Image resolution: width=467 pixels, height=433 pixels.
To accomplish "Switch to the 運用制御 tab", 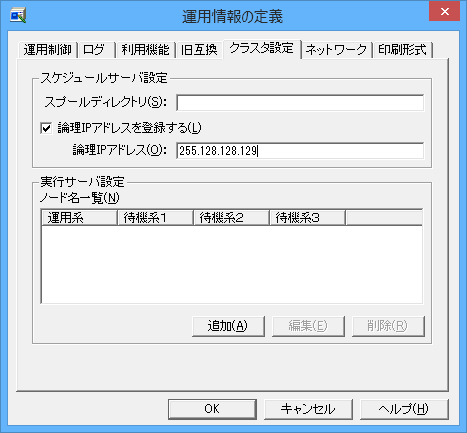I will (48, 50).
